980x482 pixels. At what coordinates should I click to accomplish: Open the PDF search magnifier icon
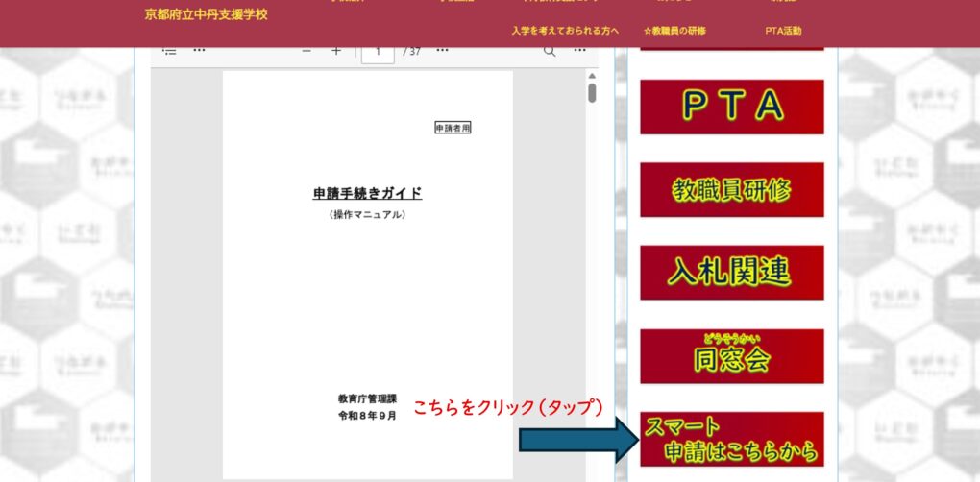[550, 52]
